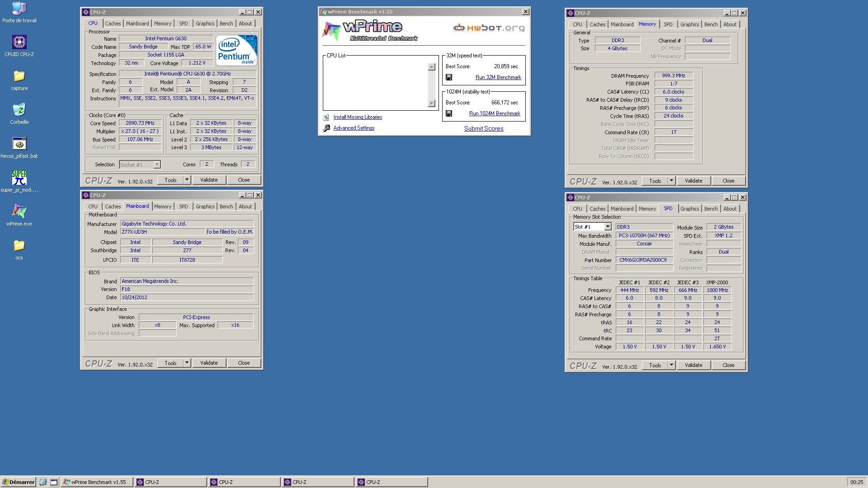Expand Tools arrow in SPD window
This screenshot has height=488, width=868.
point(671,365)
